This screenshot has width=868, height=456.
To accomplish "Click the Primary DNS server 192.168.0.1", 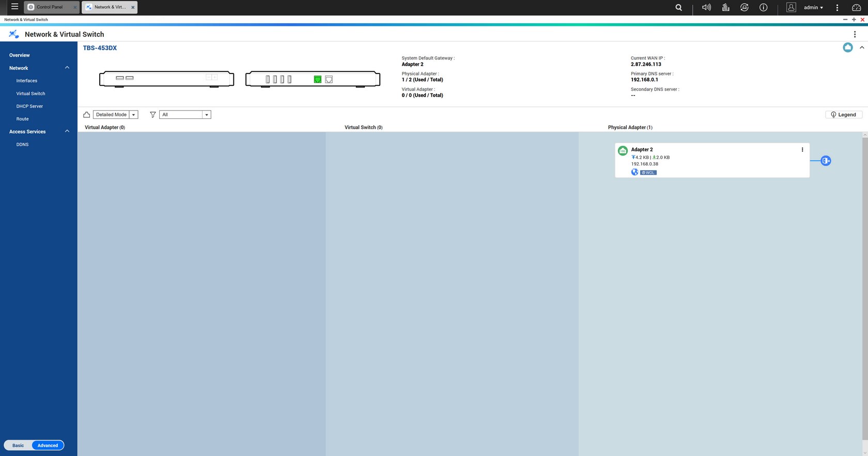I will [x=644, y=80].
